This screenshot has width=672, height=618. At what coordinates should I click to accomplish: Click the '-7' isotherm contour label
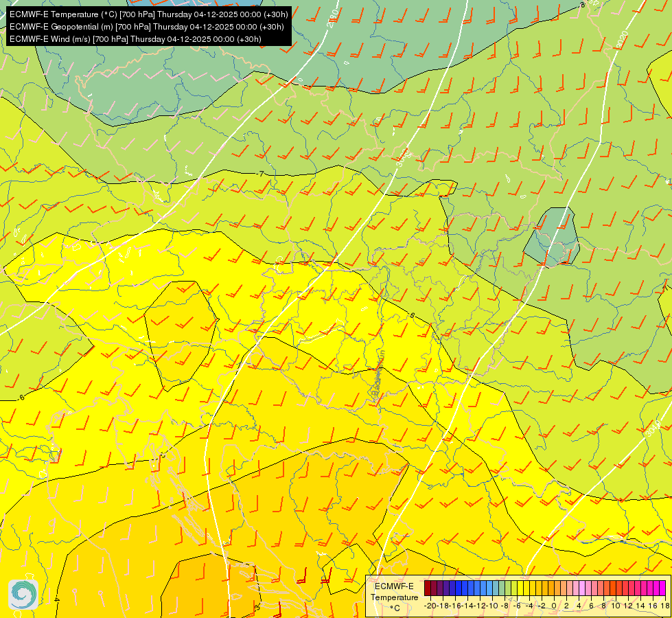tap(259, 174)
